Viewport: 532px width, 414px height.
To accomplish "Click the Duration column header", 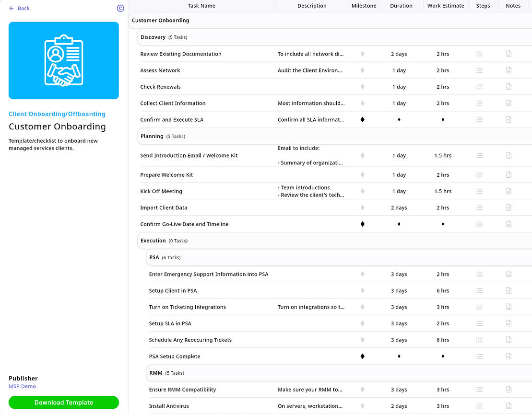I will coord(401,5).
